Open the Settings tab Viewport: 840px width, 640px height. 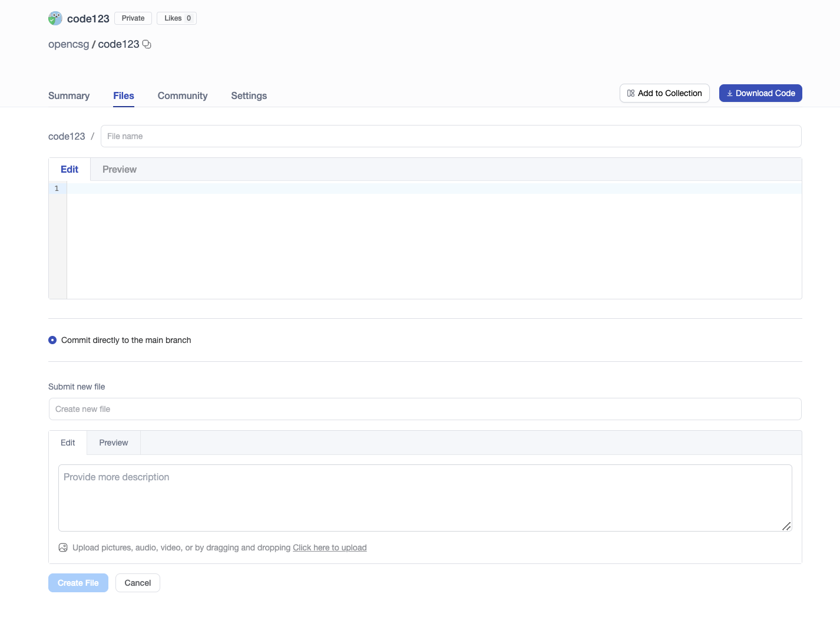[x=249, y=95]
